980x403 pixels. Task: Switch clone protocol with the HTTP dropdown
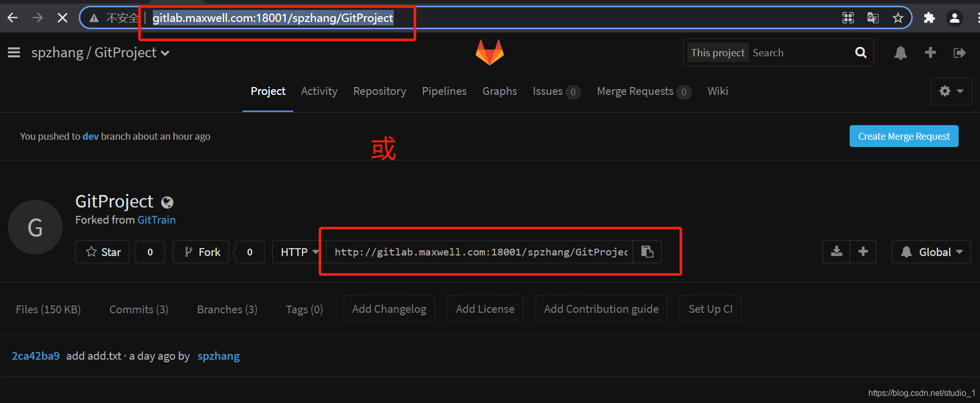pyautogui.click(x=299, y=252)
